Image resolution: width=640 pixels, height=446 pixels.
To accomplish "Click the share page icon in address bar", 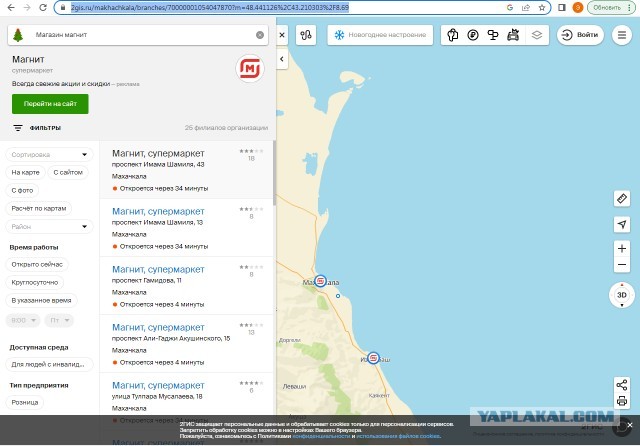I will (526, 7).
